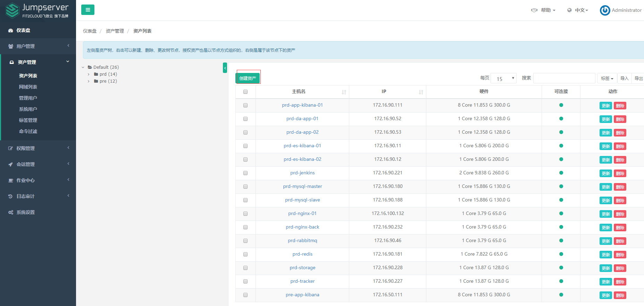644x306 pixels.
Task: Toggle the sidebar with the hamburger menu button
Action: click(88, 10)
